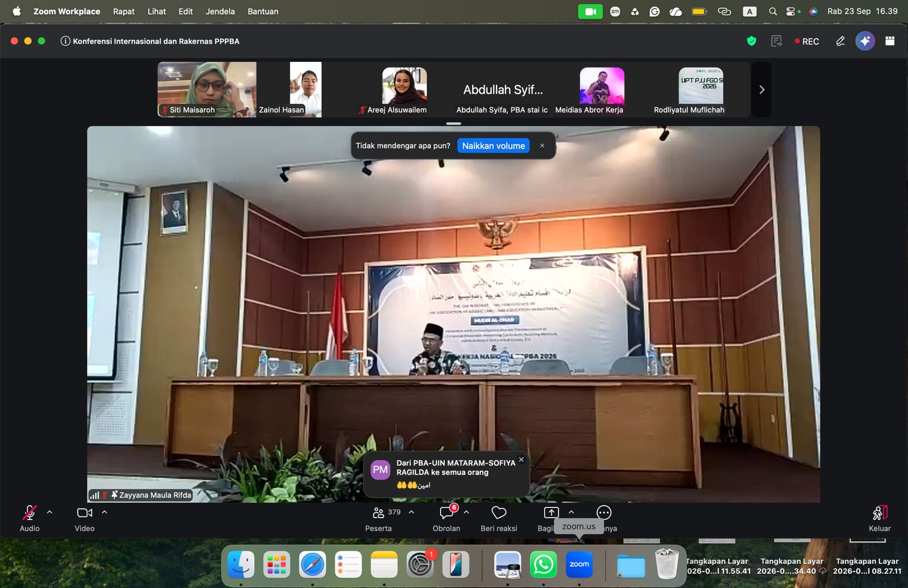Screen dimensions: 908x588
Task: Open meeting info icon beside title
Action: click(x=65, y=41)
